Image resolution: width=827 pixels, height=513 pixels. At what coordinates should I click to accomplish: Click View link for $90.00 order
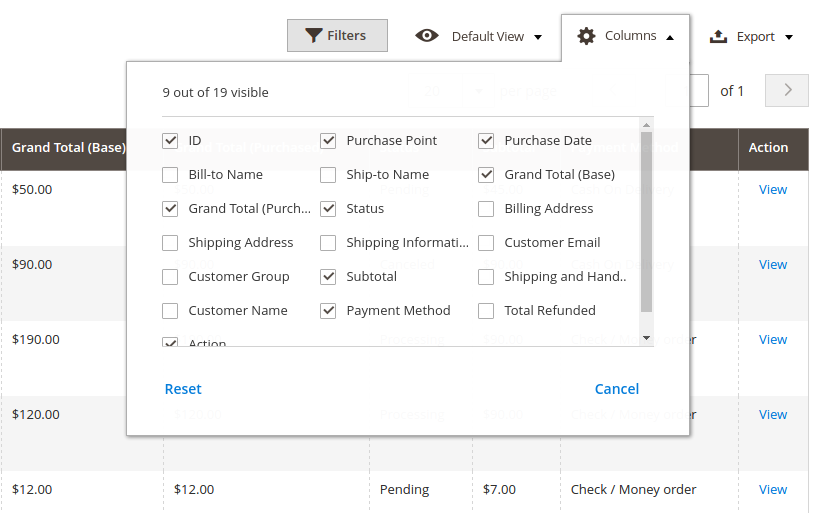point(773,265)
